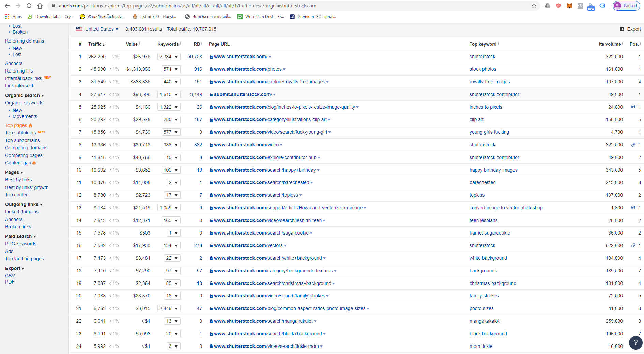Click the RD column info icon
Screen dimensions: 644x354
(x=202, y=43)
